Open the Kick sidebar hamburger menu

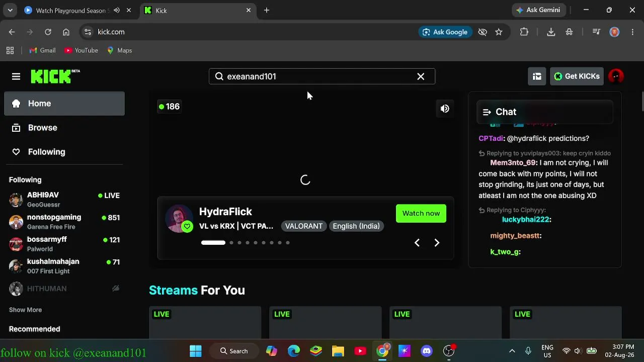[x=16, y=76]
